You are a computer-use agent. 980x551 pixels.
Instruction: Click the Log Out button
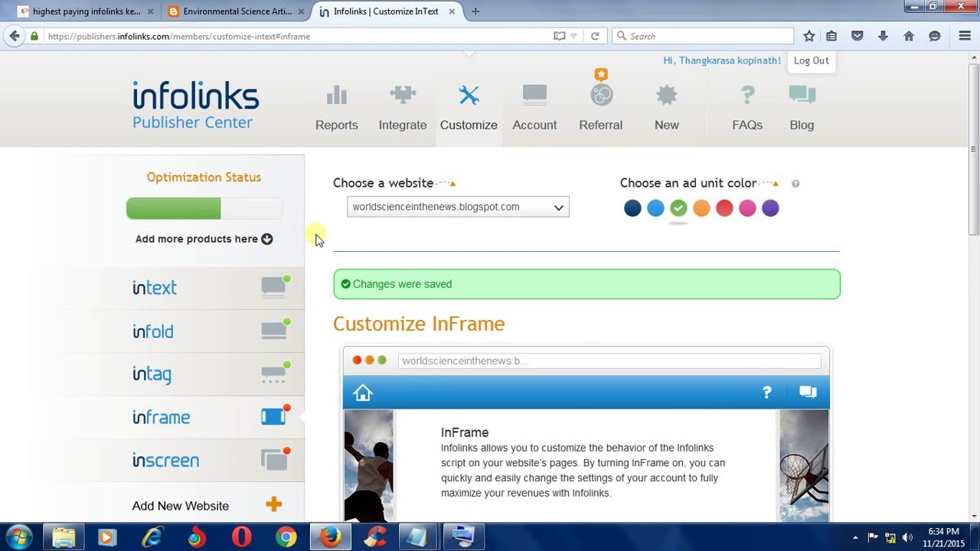click(x=811, y=60)
